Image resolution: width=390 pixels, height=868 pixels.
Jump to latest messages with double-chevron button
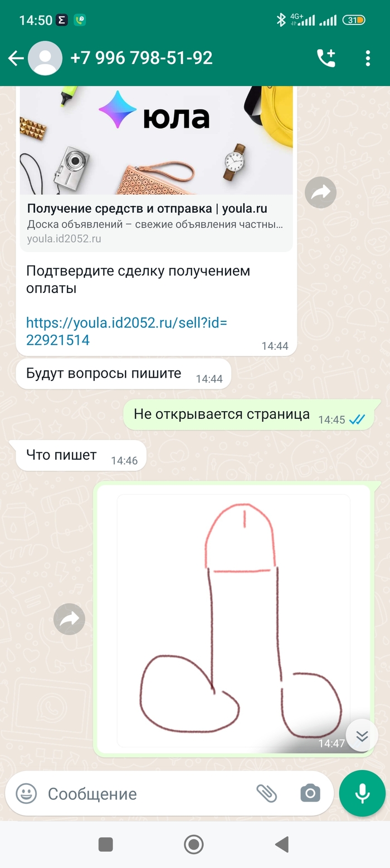tap(362, 736)
